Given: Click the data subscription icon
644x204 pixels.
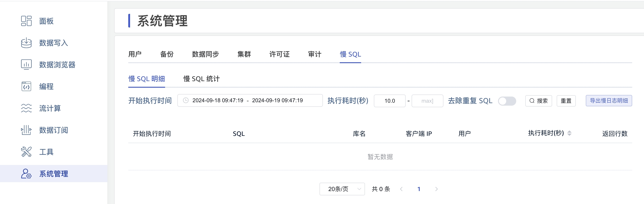Looking at the screenshot, I should tap(26, 130).
